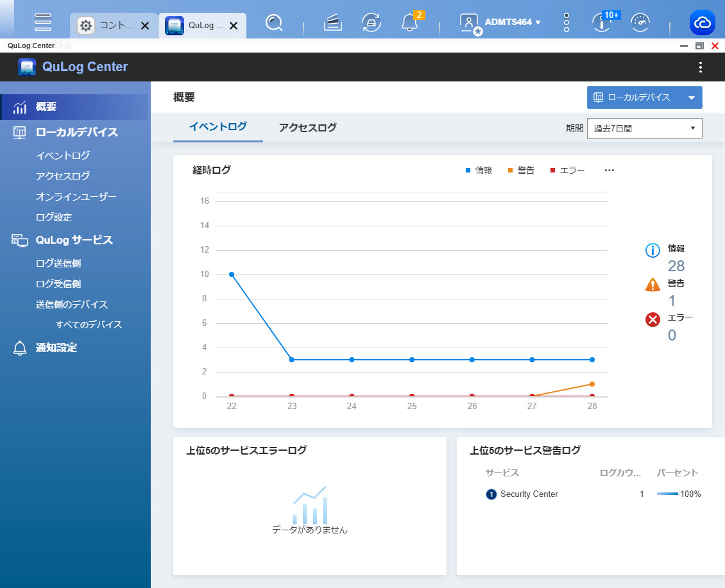Click the orange 警告 warning triangle icon
The image size is (725, 588).
click(652, 285)
